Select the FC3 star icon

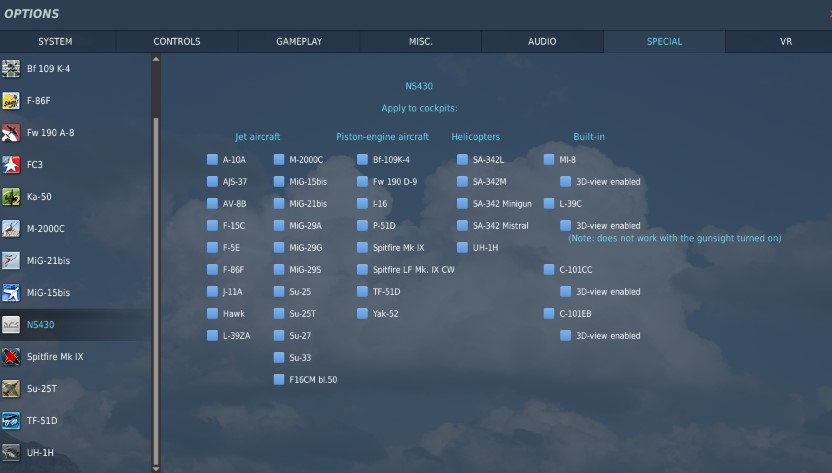tap(11, 165)
